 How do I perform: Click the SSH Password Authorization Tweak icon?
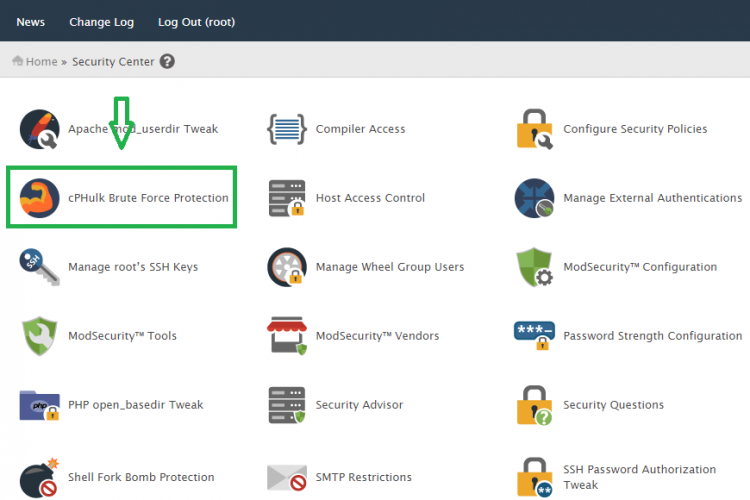point(534,478)
